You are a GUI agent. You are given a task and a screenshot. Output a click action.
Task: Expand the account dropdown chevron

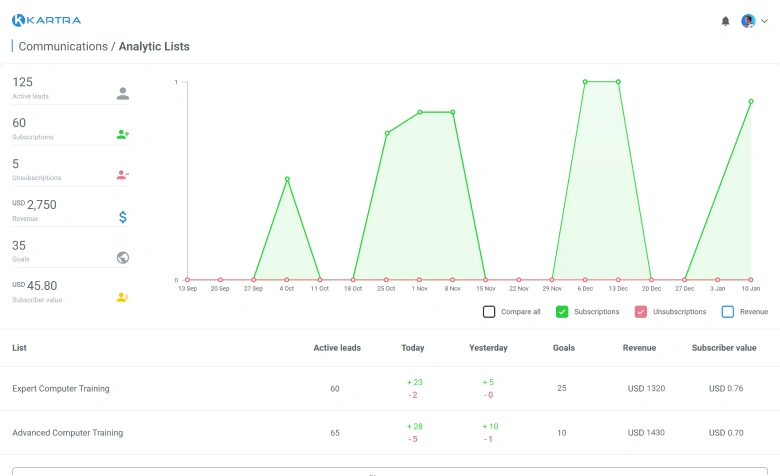764,21
